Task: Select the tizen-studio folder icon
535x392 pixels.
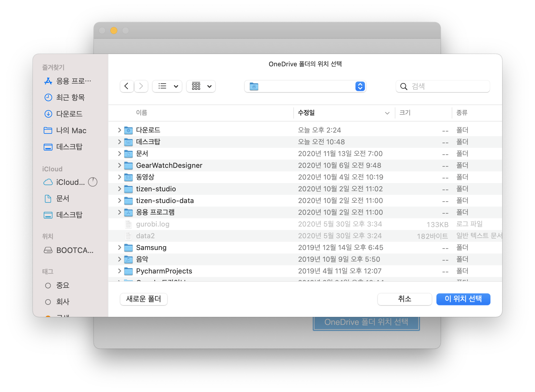Action: point(128,189)
